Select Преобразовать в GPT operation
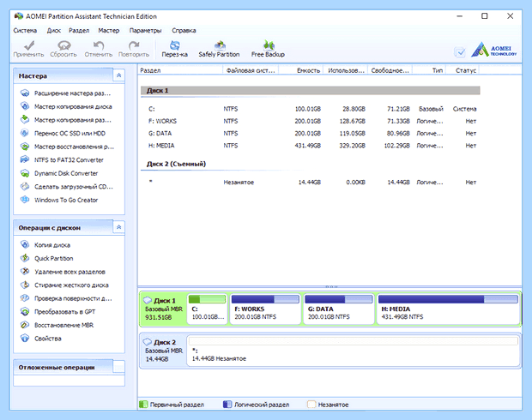 [64, 312]
